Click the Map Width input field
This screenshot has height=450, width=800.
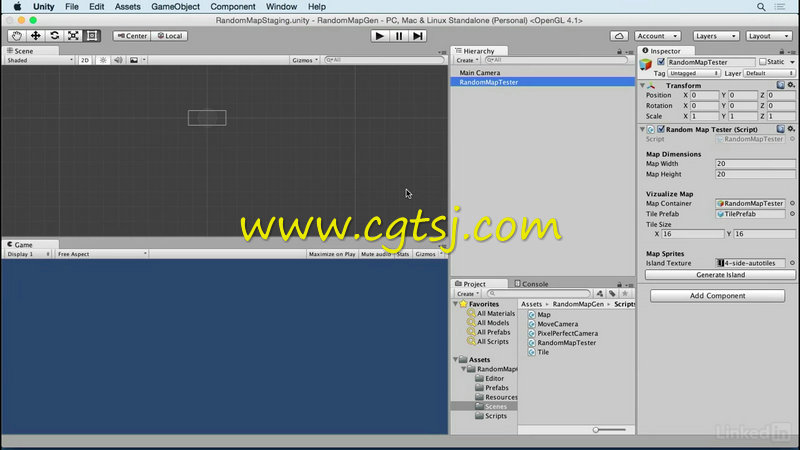[755, 164]
